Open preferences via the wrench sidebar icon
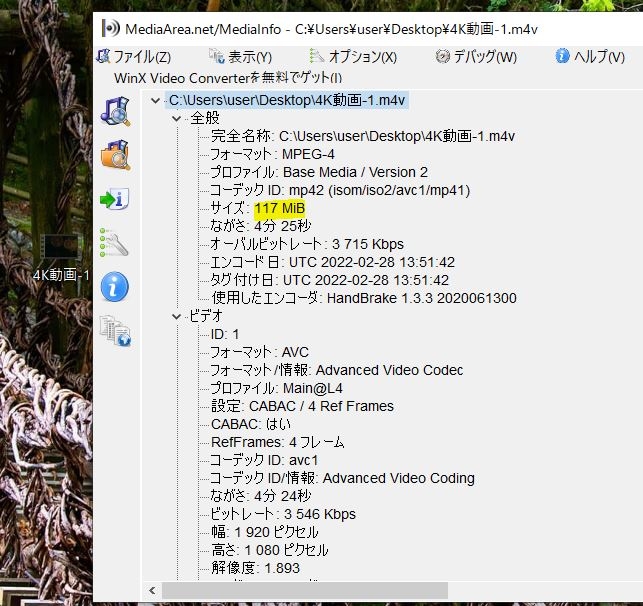The width and height of the screenshot is (643, 606). coord(114,243)
